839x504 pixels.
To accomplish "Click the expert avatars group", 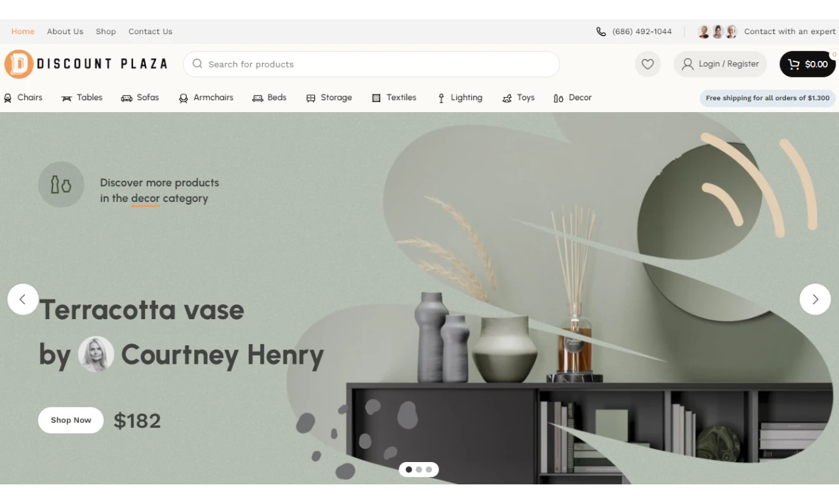I will pyautogui.click(x=717, y=31).
